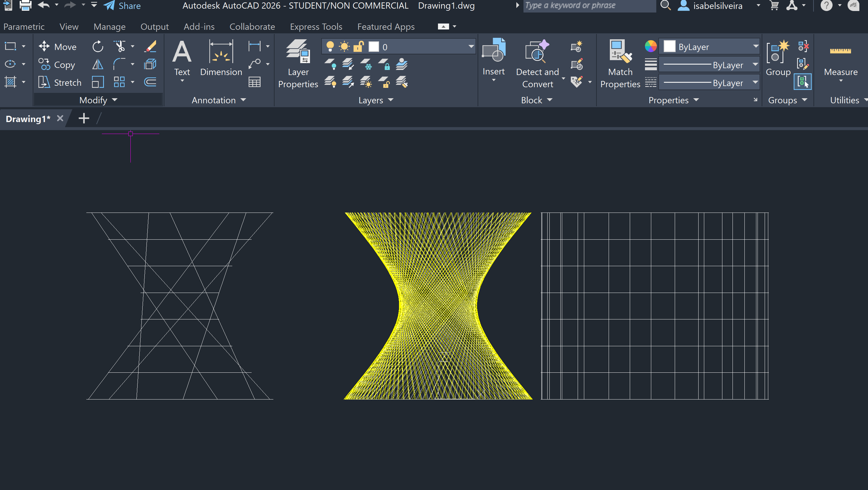Toggle layer 0 freeze sun icon
This screenshot has width=868, height=490.
(344, 46)
